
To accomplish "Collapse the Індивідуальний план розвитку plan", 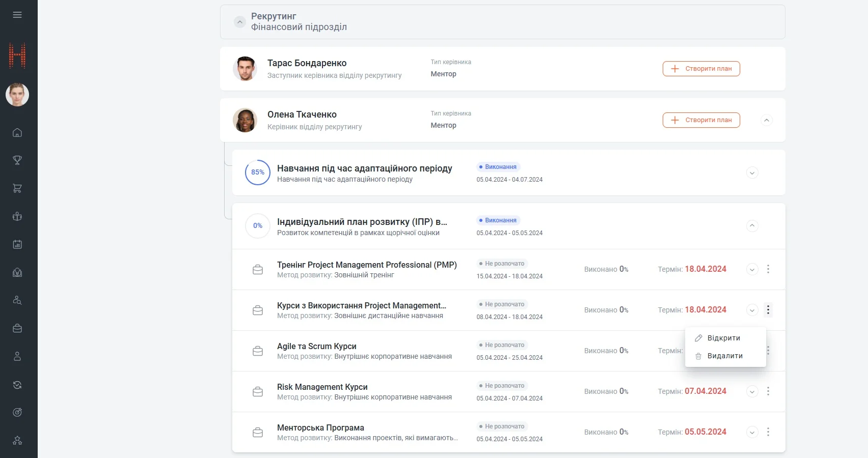I will [x=752, y=225].
